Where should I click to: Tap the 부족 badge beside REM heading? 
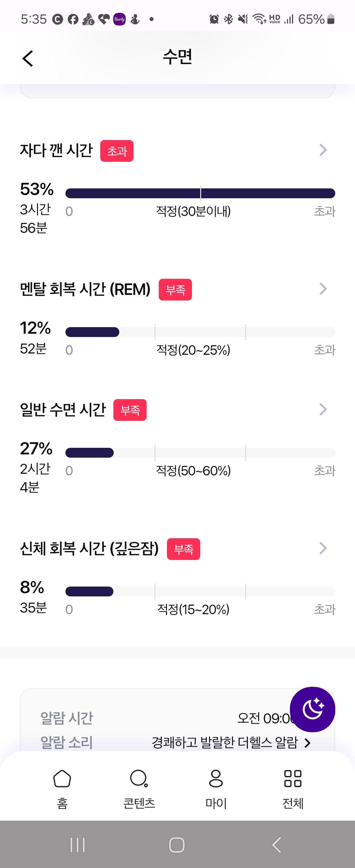[176, 290]
